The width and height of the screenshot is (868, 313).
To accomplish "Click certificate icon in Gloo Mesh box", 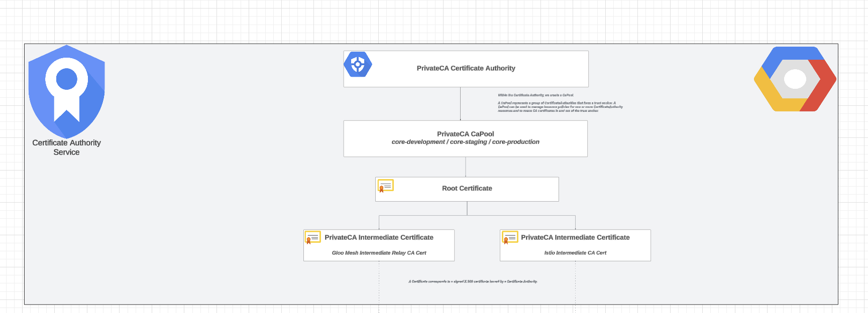I will pos(312,237).
